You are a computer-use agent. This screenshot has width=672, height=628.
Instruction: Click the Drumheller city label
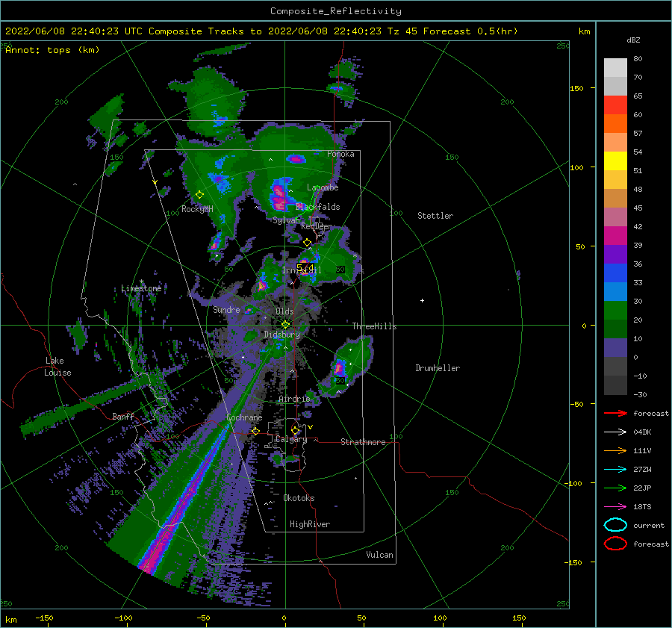coord(438,368)
